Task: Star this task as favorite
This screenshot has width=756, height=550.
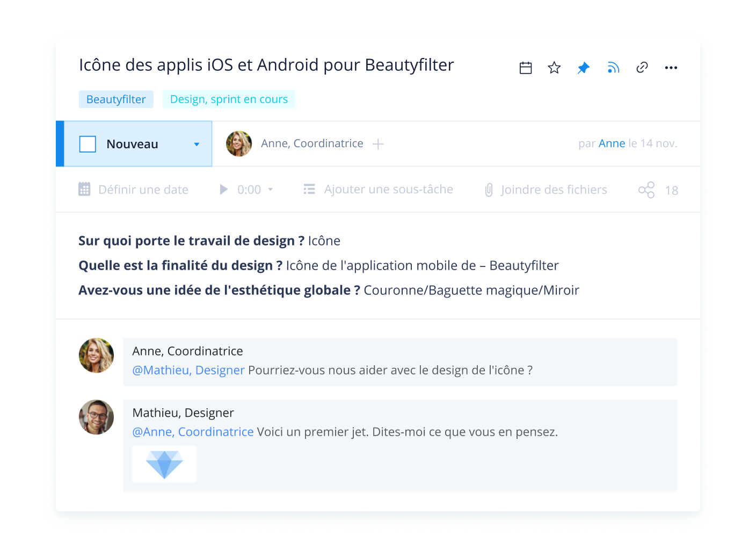Action: pyautogui.click(x=554, y=68)
